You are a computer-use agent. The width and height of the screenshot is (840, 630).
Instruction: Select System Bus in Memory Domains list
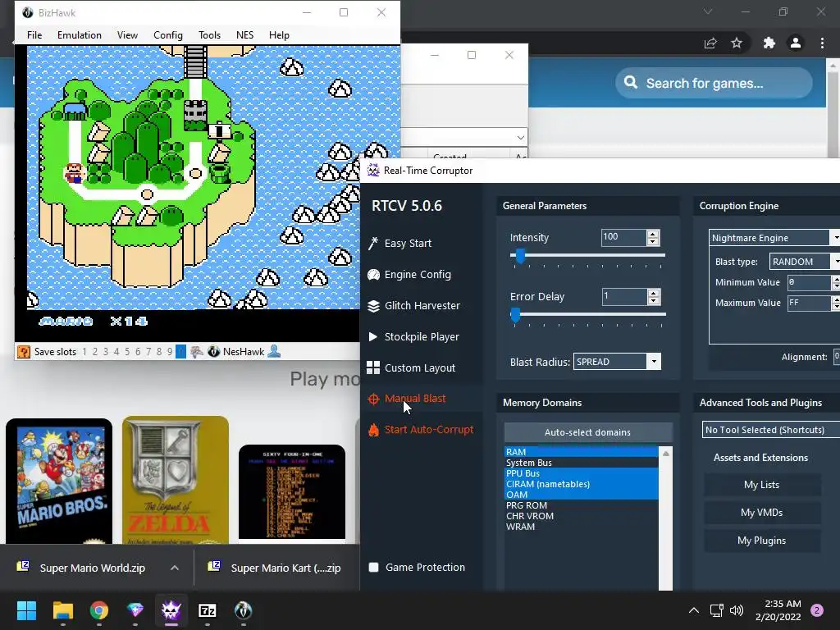pyautogui.click(x=581, y=463)
